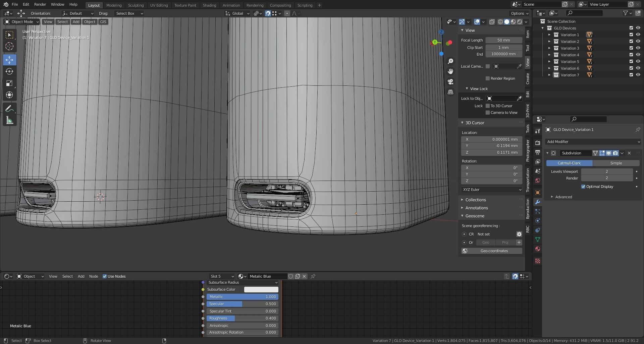Click the Geo-coordinates button
Viewport: 644px width, 344px height.
(494, 251)
